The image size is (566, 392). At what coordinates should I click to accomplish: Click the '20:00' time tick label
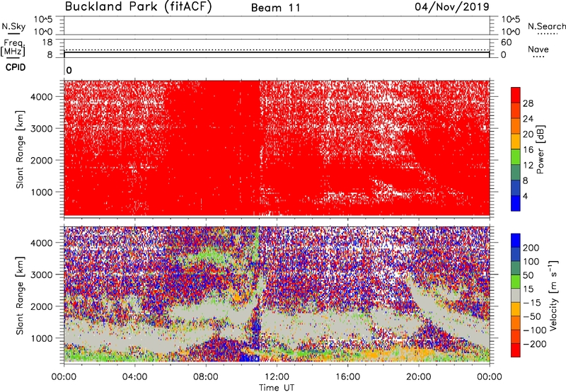419,377
